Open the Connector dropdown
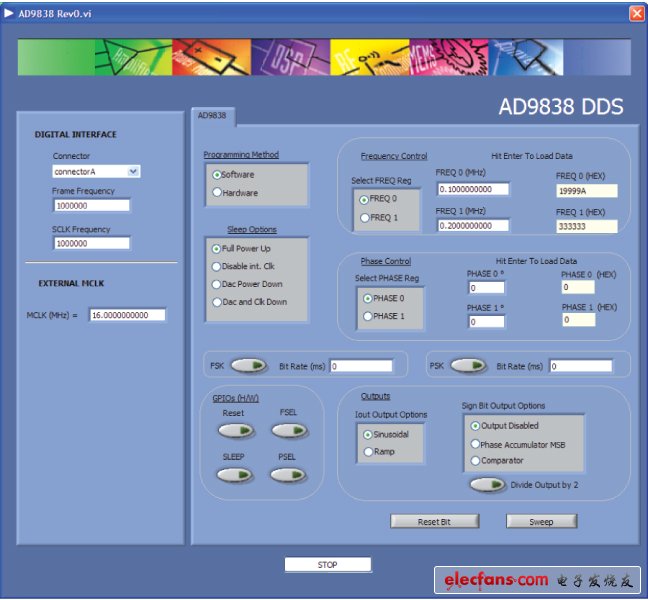Screen dimensions: 648x600 [x=134, y=171]
